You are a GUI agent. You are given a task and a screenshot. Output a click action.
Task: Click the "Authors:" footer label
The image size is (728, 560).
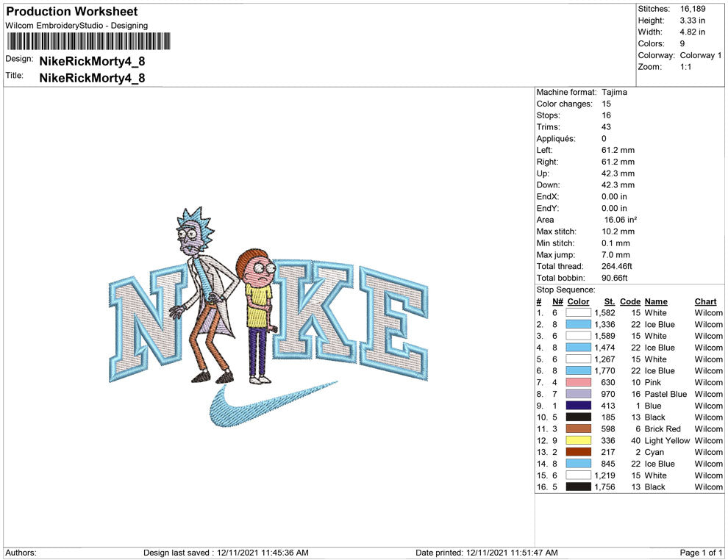(21, 553)
